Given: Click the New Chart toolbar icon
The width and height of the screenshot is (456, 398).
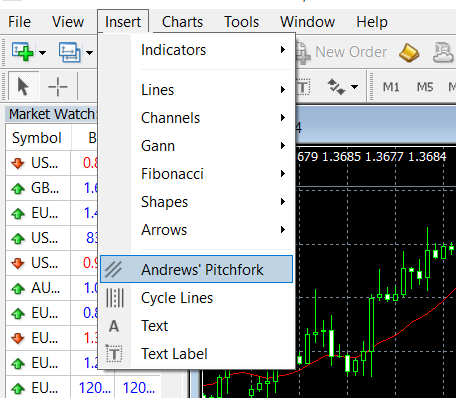Looking at the screenshot, I should (x=22, y=52).
